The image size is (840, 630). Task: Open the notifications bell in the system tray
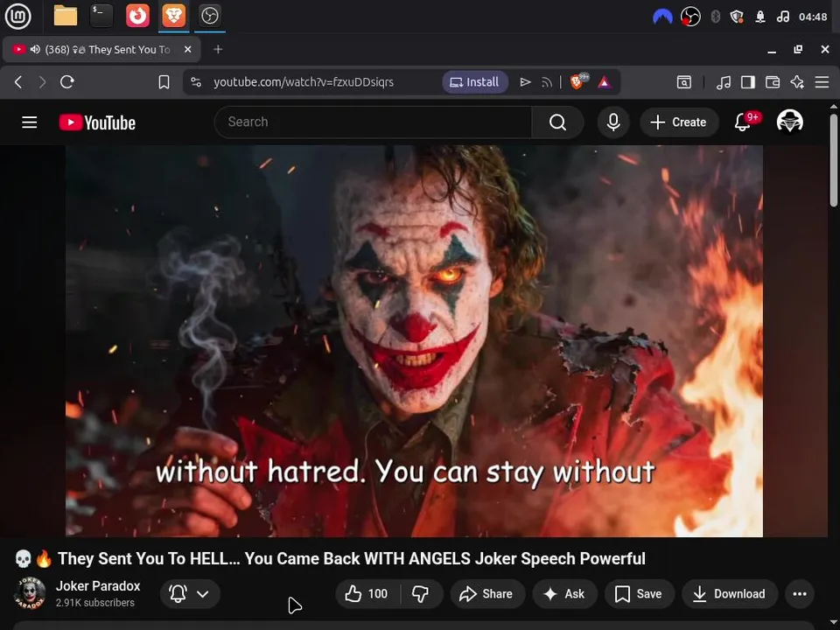760,17
